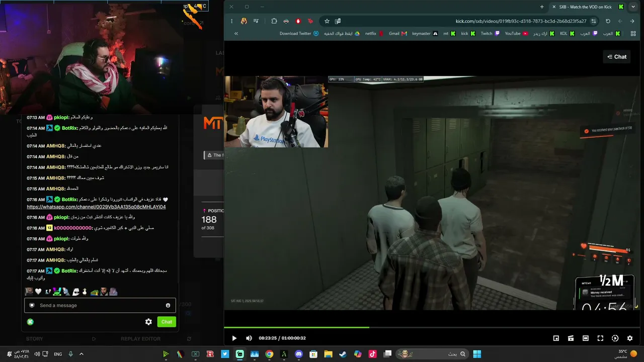Close the SXB Kick VOD tab
The height and width of the screenshot is (362, 644).
(x=554, y=7)
